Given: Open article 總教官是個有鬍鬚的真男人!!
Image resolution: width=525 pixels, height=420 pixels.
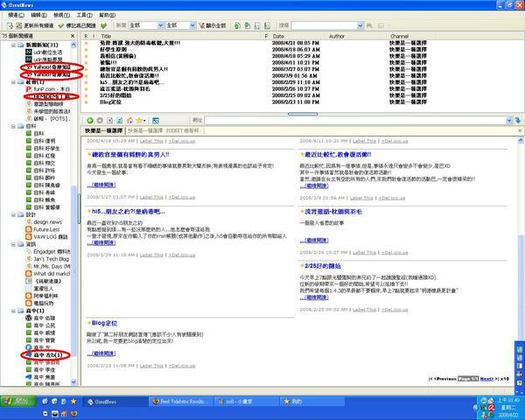Looking at the screenshot, I should [x=130, y=155].
